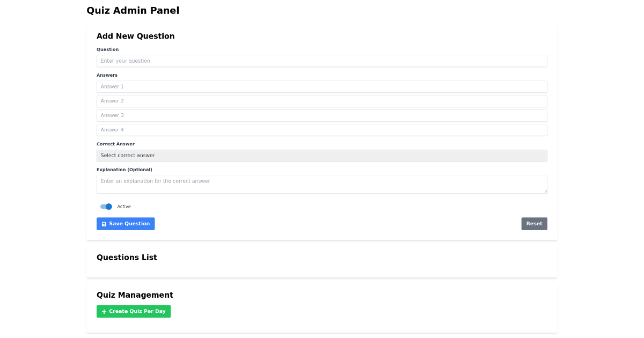This screenshot has width=644, height=338.
Task: Click inside the Answer 3 input
Action: pyautogui.click(x=322, y=115)
